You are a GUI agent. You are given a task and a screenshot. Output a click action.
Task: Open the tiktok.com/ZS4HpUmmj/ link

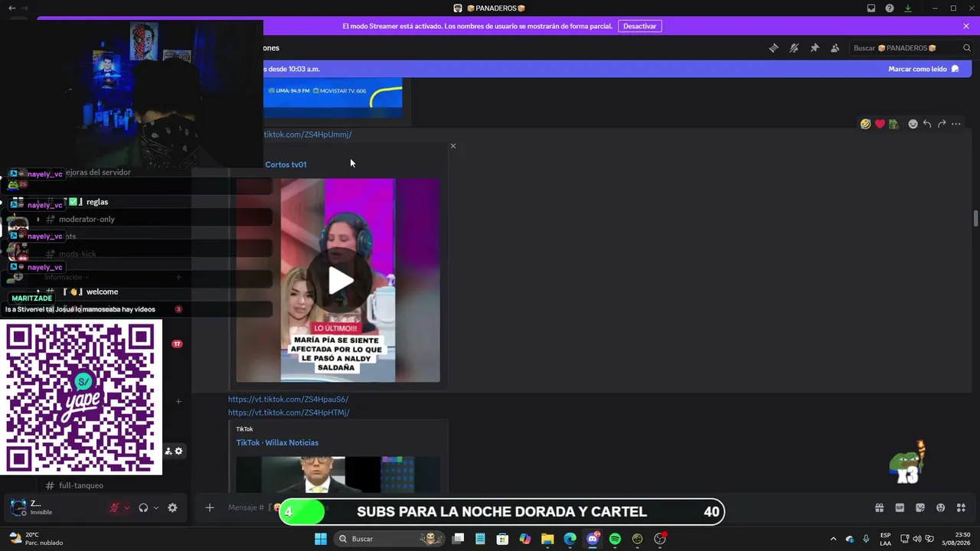click(308, 135)
